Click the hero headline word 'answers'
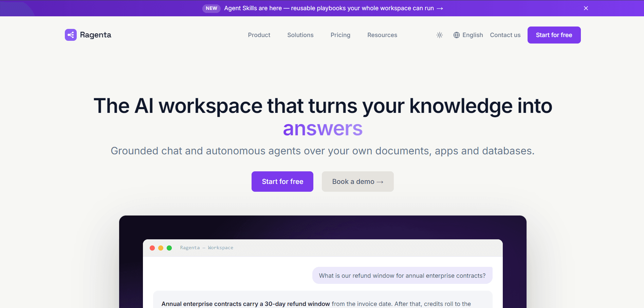Image resolution: width=644 pixels, height=308 pixels. (323, 129)
